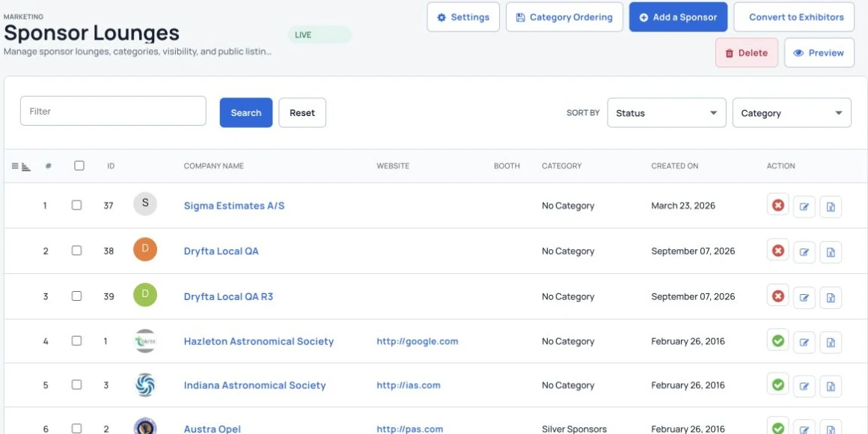Viewport: 868px width, 434px height.
Task: Open Sigma Estimates A/S company link
Action: [234, 205]
